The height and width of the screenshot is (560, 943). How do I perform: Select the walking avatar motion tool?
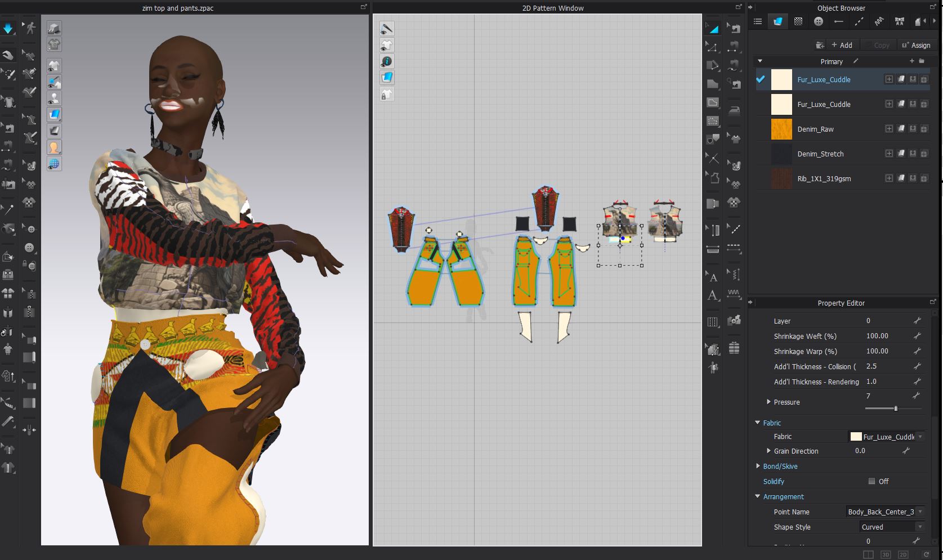29,28
